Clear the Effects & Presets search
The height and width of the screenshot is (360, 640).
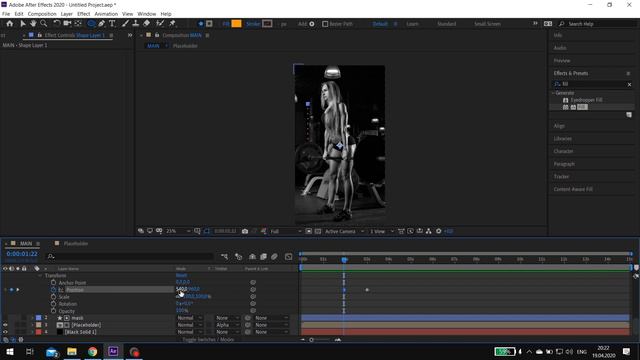tap(629, 84)
